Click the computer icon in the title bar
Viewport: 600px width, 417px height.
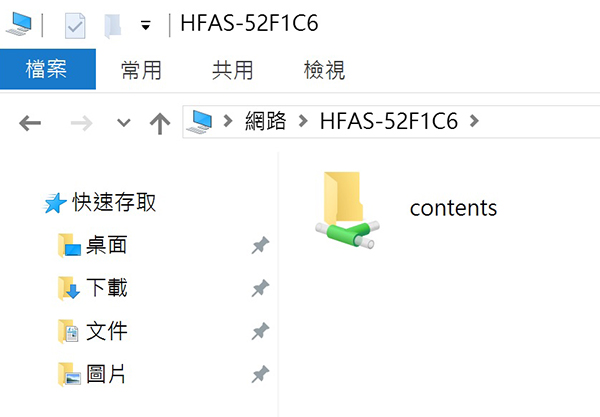[x=19, y=24]
